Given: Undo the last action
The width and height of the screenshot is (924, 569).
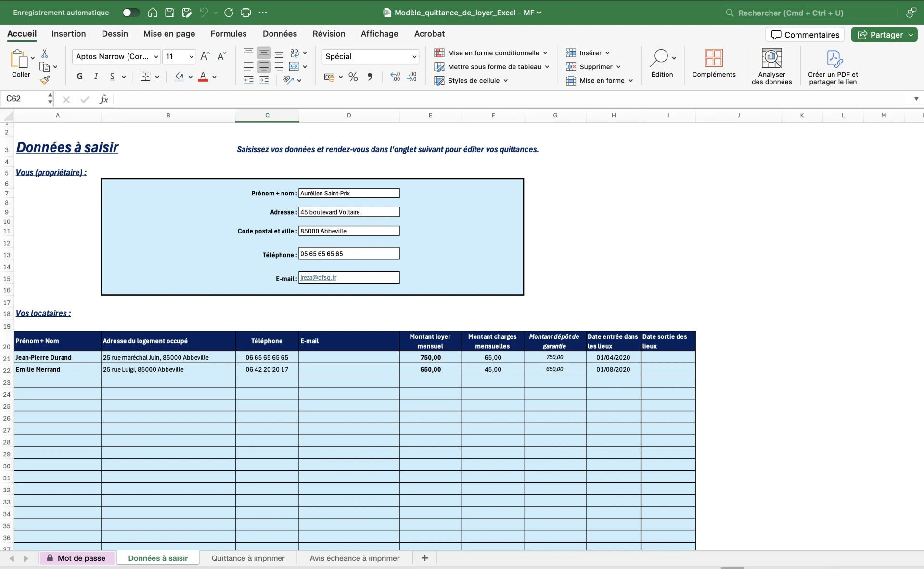Looking at the screenshot, I should point(204,13).
